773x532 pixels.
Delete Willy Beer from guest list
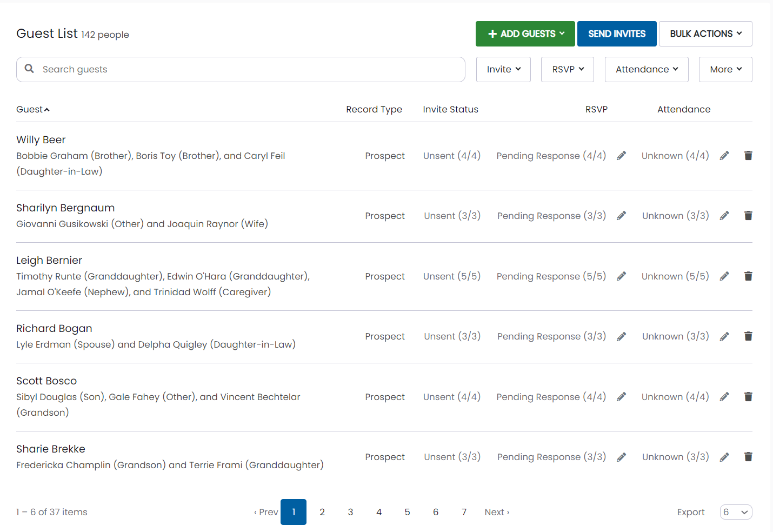pyautogui.click(x=748, y=156)
